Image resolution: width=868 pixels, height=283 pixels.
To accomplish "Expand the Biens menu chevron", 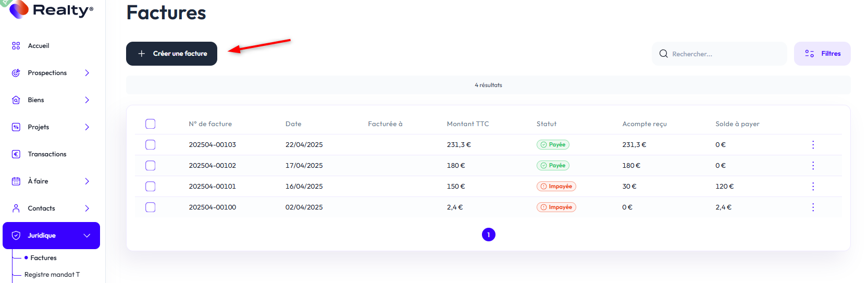I will tap(87, 100).
